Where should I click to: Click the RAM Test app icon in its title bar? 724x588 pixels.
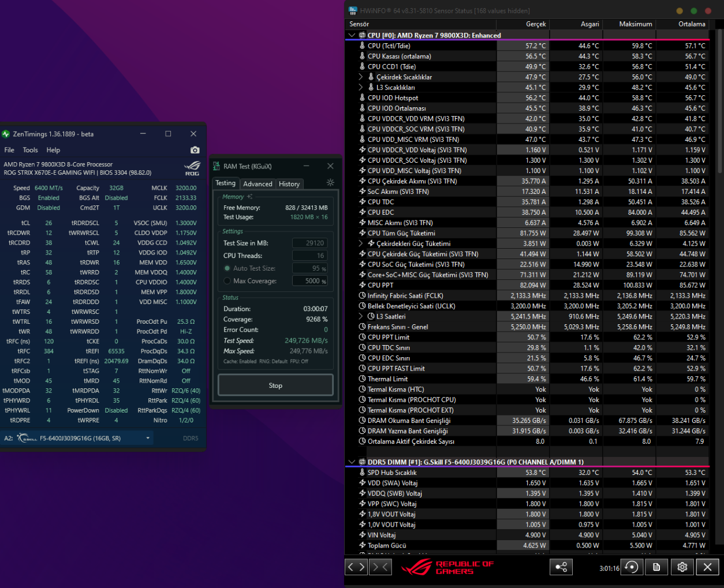217,166
